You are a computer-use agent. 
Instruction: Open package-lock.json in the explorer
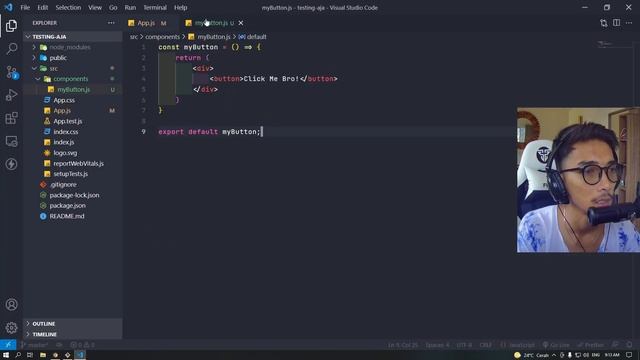[x=74, y=195]
